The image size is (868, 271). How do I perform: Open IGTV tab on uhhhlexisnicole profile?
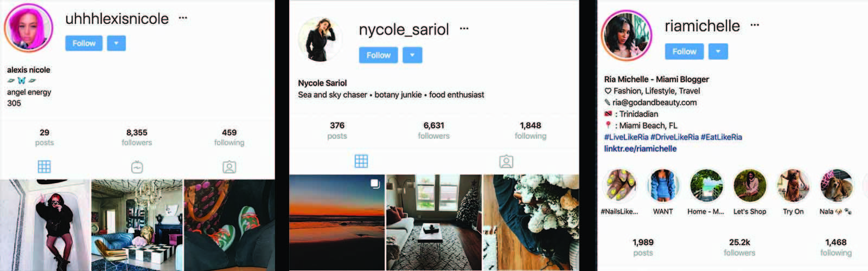coord(137,167)
